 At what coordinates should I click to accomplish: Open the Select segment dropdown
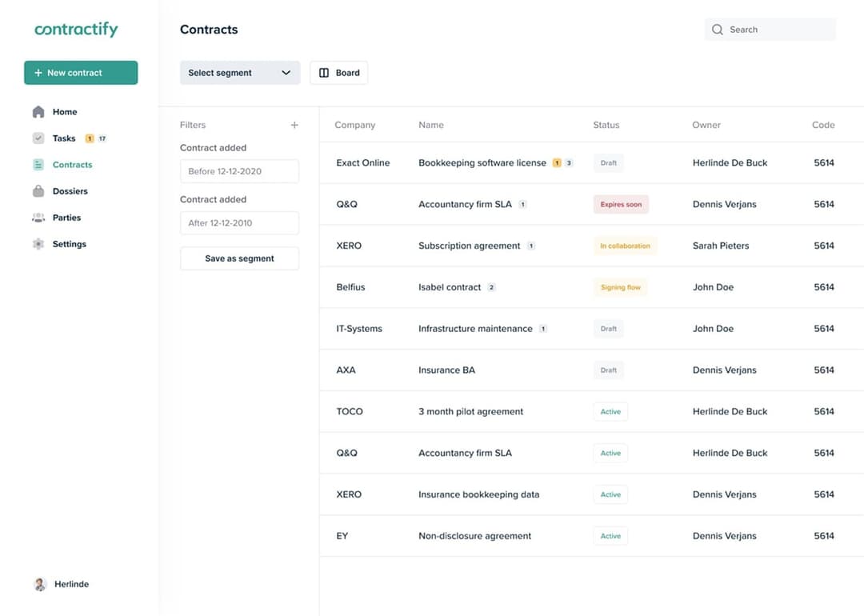tap(239, 72)
